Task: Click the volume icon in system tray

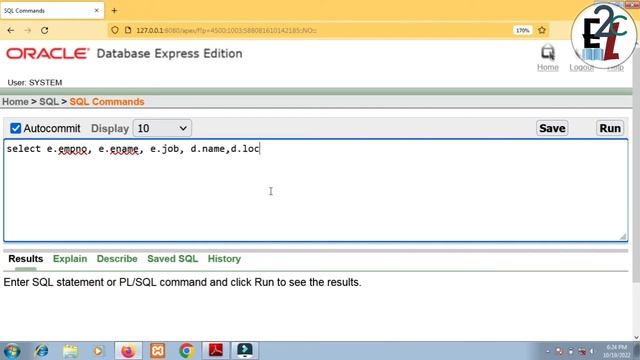Action: pyautogui.click(x=592, y=351)
